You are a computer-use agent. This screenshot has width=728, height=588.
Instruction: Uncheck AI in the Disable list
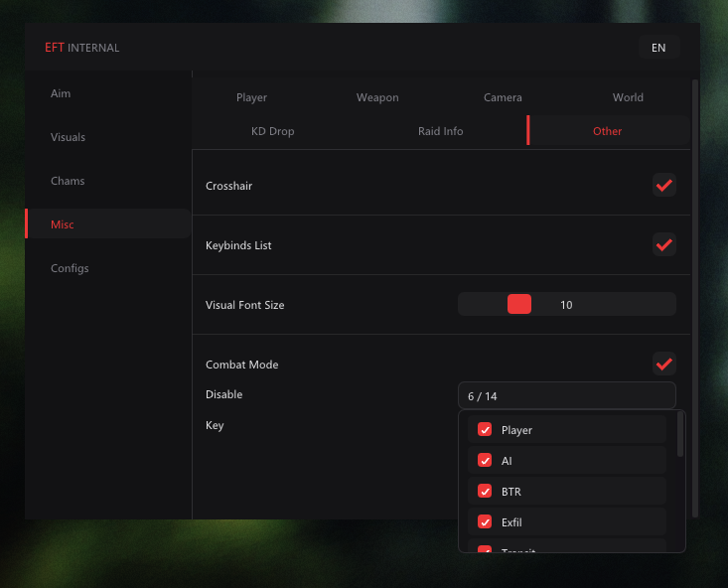[485, 460]
